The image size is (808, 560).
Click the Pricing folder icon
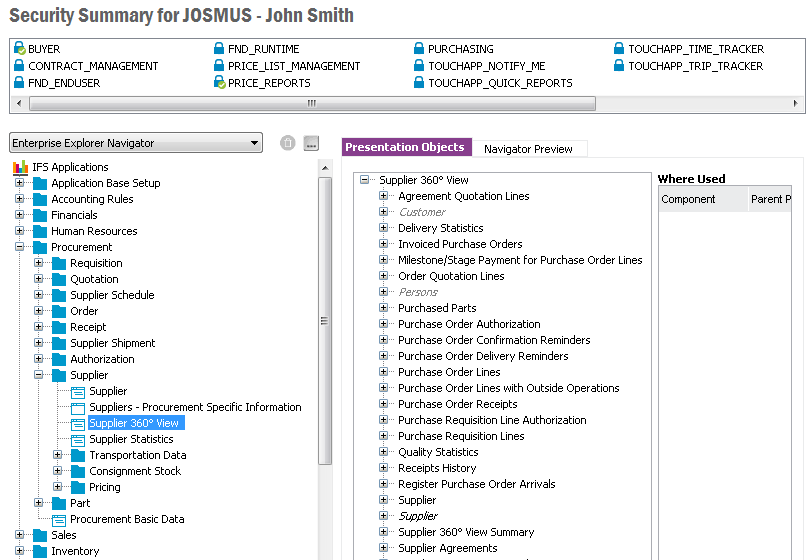tap(78, 487)
